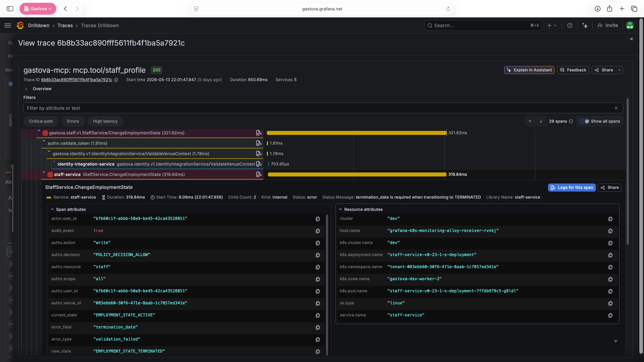
Task: Copy the audit_event attribute value
Action: click(x=318, y=231)
